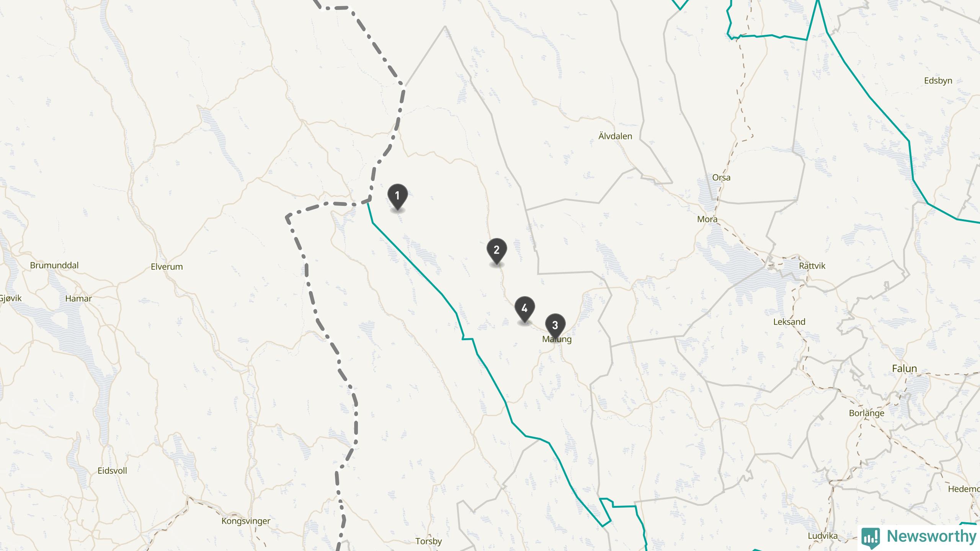This screenshot has width=980, height=551.
Task: Select the Mora place label
Action: pos(707,219)
